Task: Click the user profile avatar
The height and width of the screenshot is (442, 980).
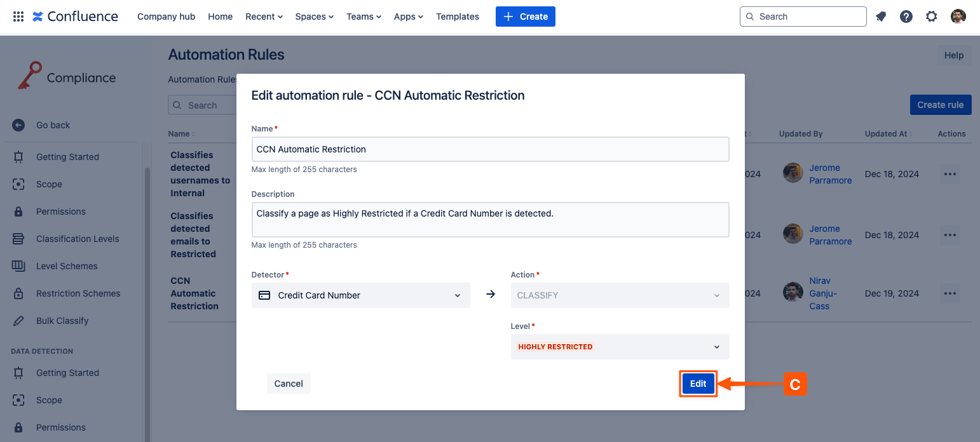Action: coord(958,17)
